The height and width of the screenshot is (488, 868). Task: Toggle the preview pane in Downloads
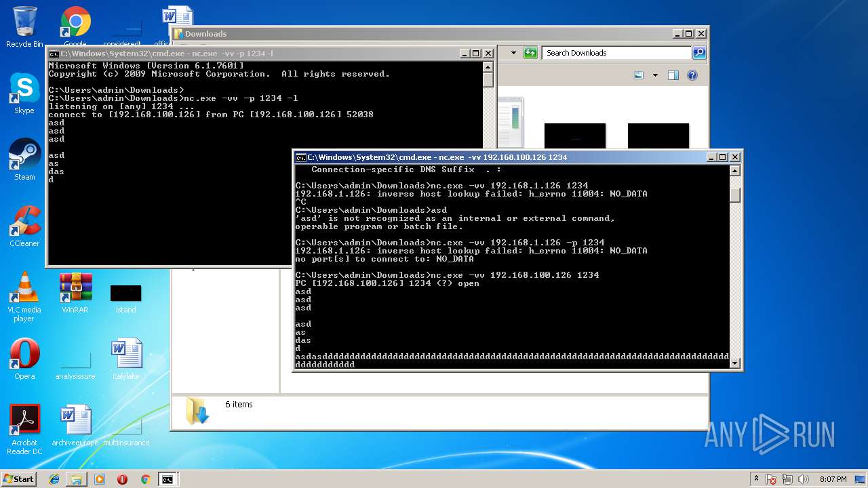[673, 75]
